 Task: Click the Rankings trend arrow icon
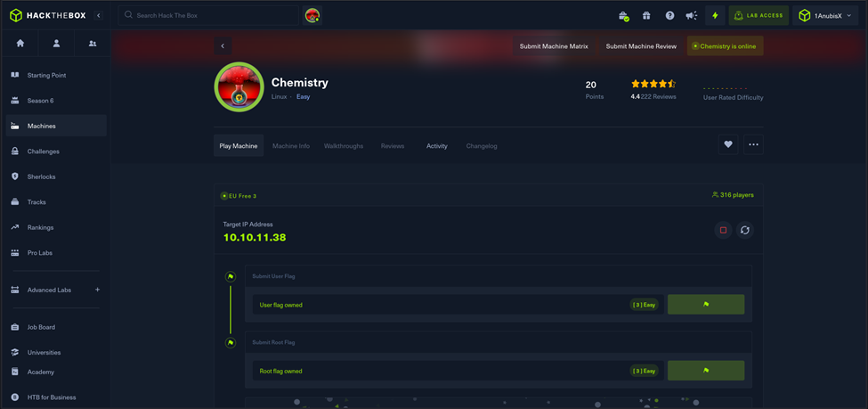(15, 227)
